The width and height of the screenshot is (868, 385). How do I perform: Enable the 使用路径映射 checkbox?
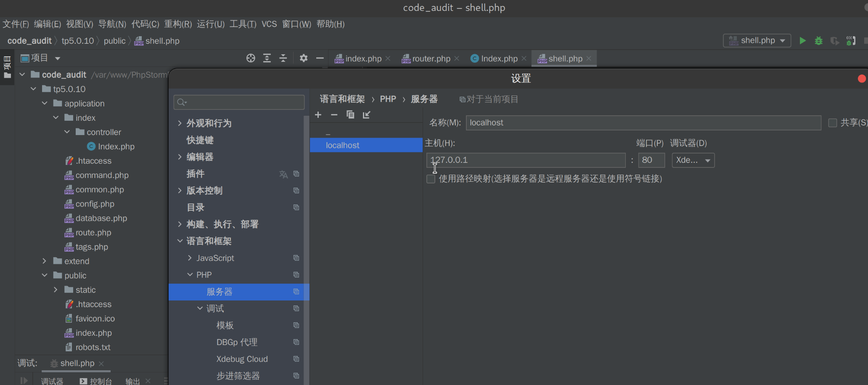[x=431, y=179]
